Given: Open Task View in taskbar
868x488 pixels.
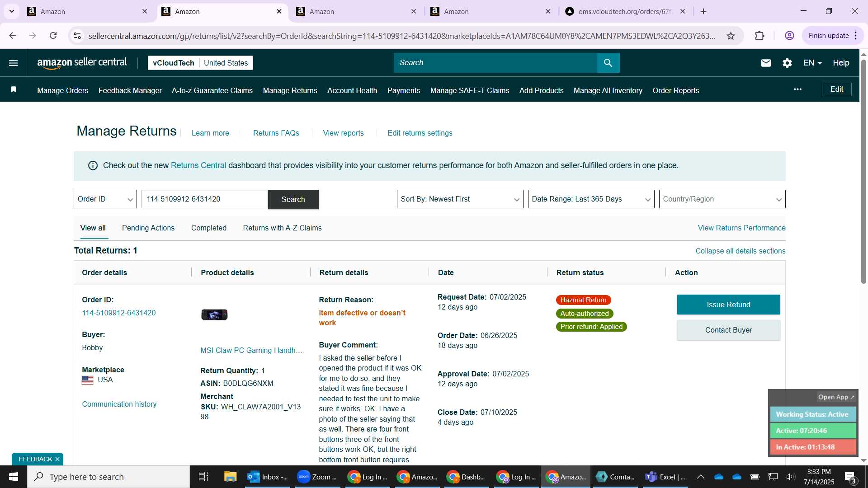Looking at the screenshot, I should click(203, 477).
